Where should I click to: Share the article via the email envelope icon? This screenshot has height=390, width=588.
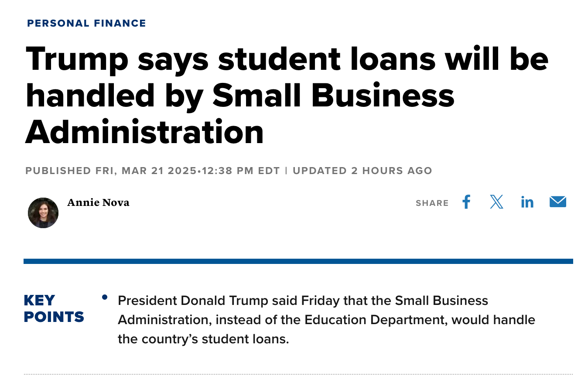click(x=557, y=202)
